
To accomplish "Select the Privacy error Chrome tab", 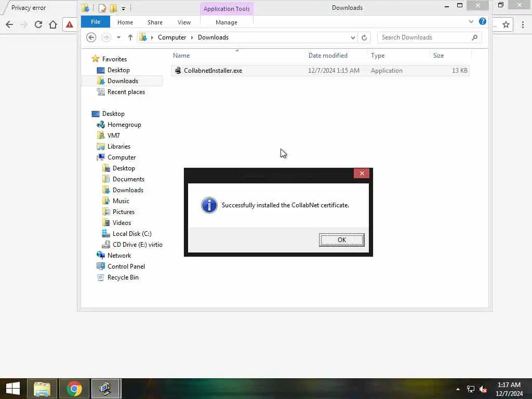I will (x=29, y=8).
